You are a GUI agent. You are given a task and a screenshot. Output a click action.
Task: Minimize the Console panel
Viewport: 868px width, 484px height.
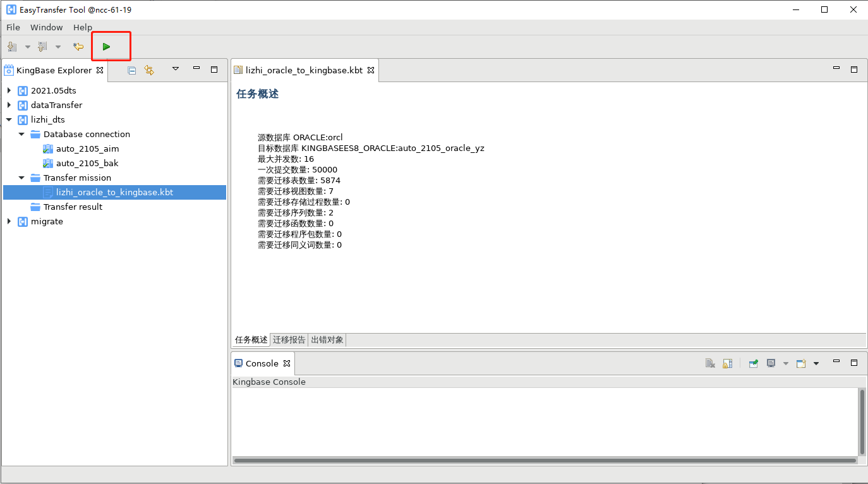pos(836,362)
